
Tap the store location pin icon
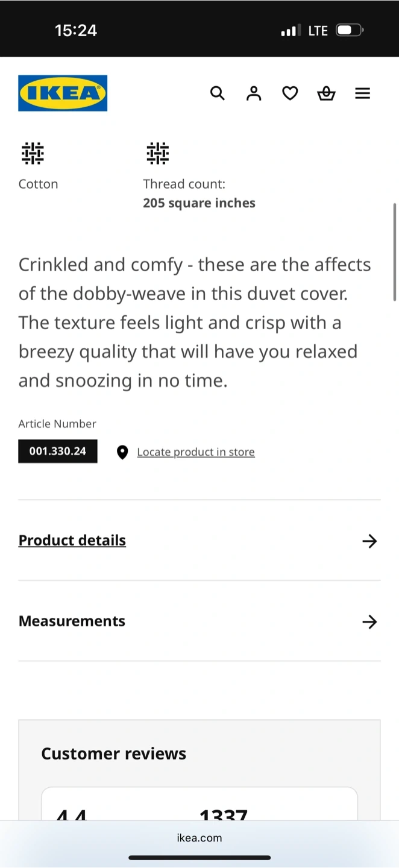click(122, 452)
